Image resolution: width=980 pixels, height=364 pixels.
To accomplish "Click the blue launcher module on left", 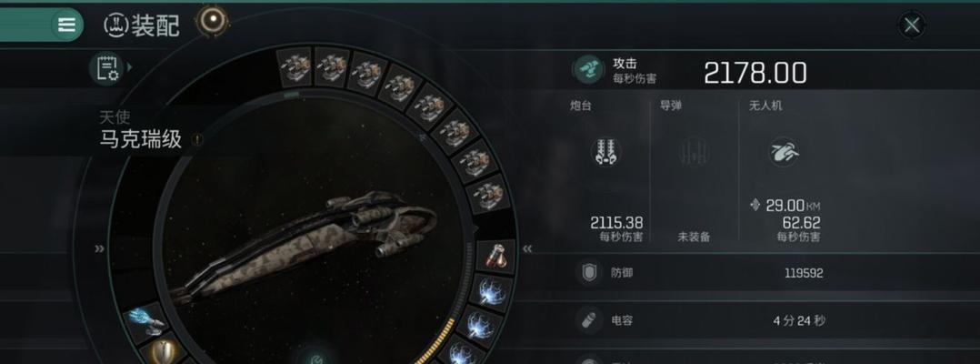I will [145, 320].
